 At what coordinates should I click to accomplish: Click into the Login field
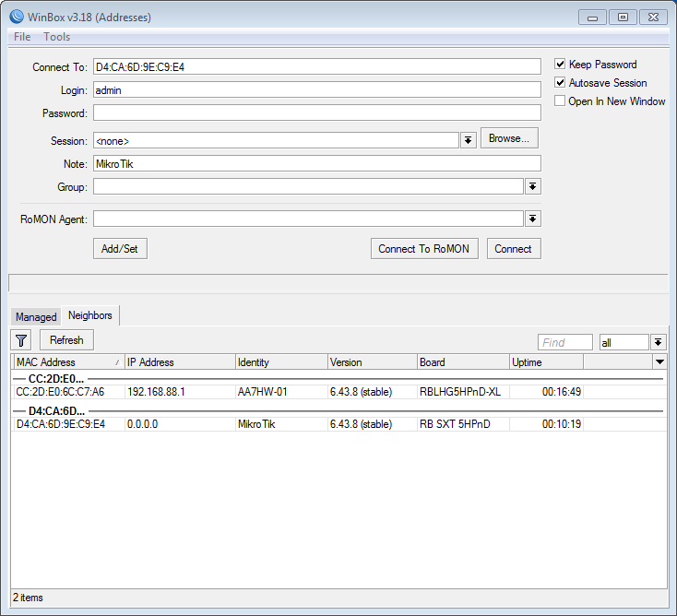(x=317, y=89)
